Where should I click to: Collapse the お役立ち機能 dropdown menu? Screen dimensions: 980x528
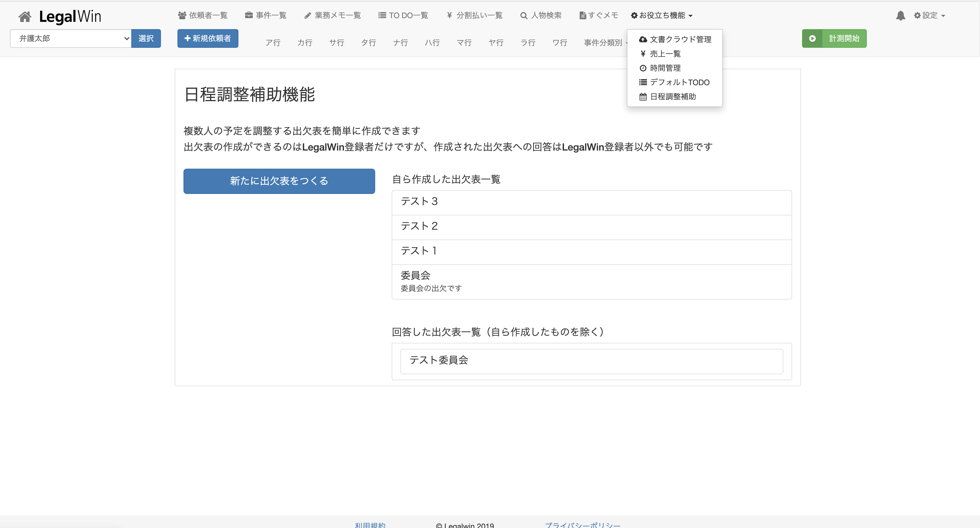tap(662, 16)
